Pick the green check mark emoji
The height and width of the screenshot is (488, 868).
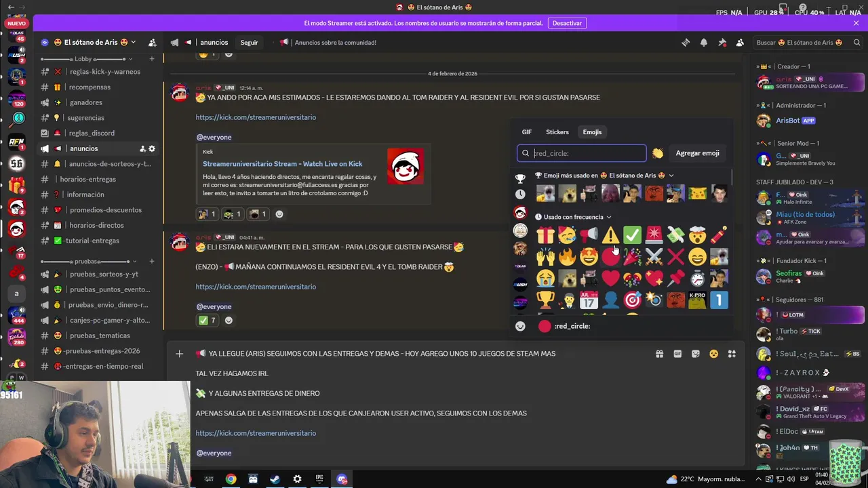(632, 235)
